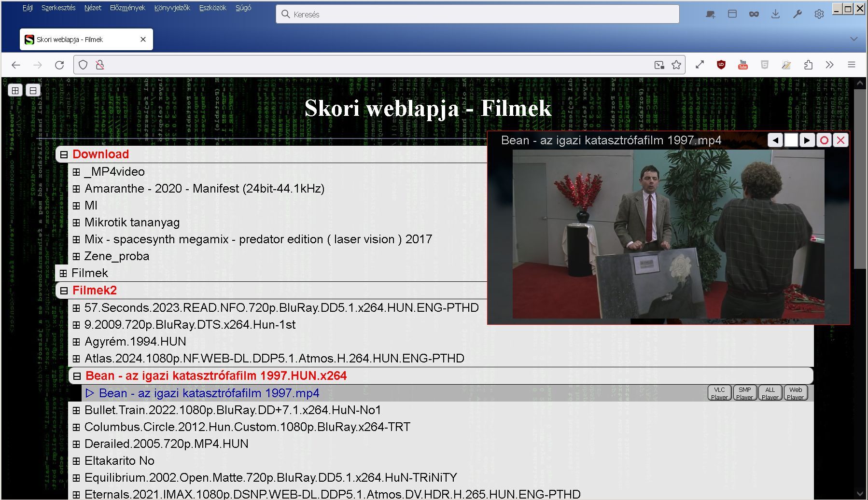This screenshot has width=868, height=500.
Task: Close the Skori weblapja browser tab
Action: coord(143,40)
